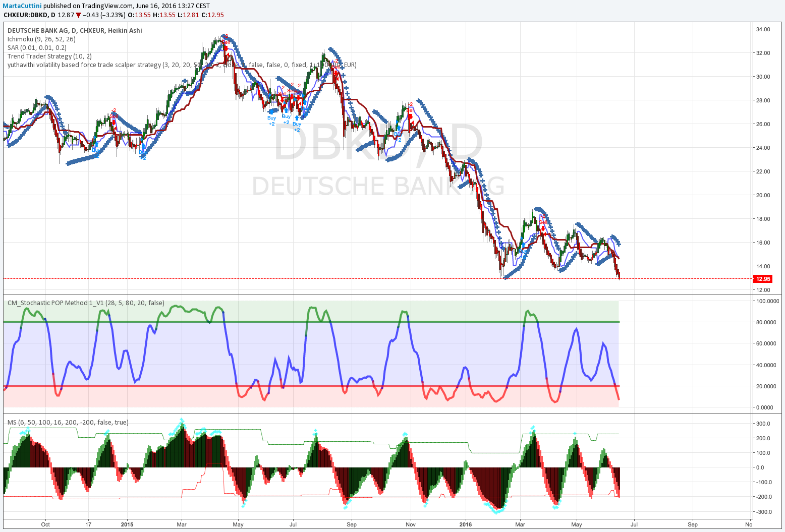Open the MartaCuttini author link
The height and width of the screenshot is (532, 785).
pyautogui.click(x=22, y=6)
